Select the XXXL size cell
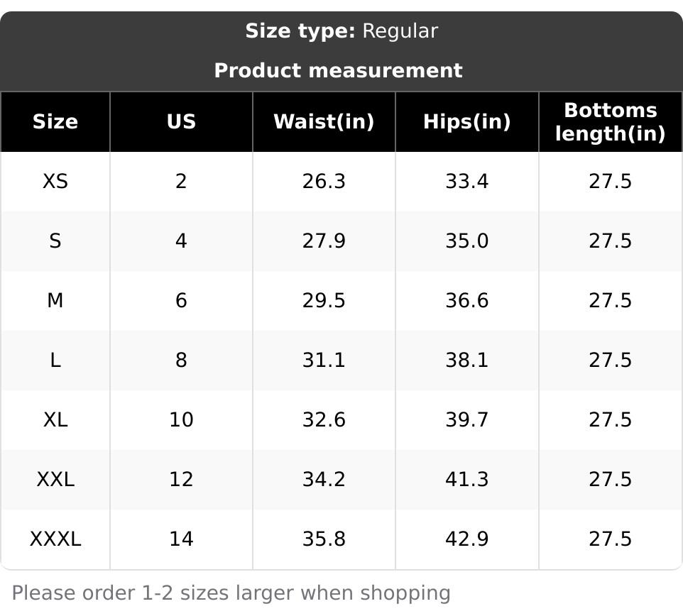 55,539
